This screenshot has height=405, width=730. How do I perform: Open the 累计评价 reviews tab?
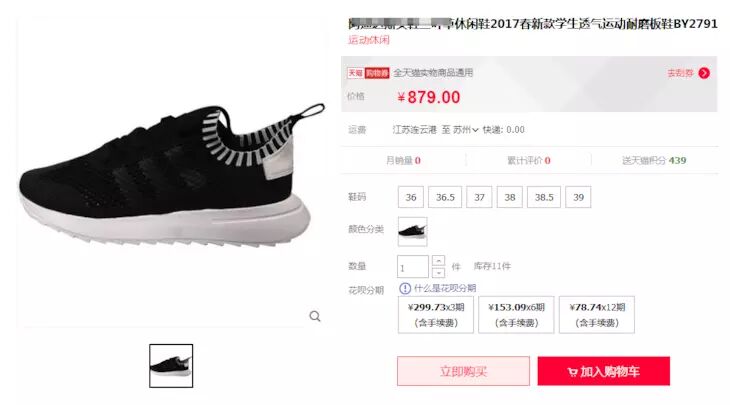(x=528, y=161)
